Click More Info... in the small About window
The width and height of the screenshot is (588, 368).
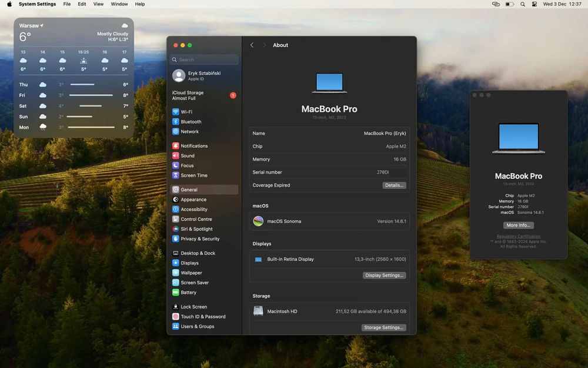[x=518, y=226]
